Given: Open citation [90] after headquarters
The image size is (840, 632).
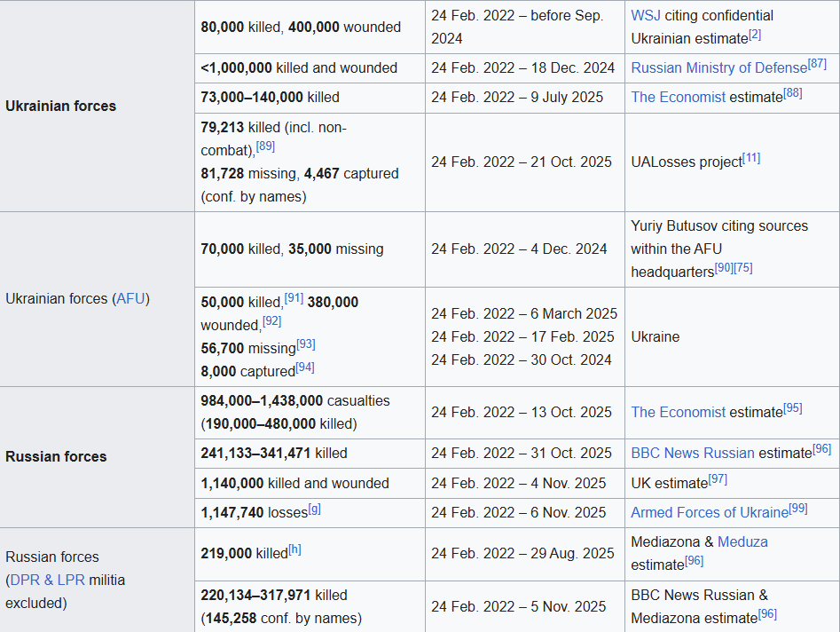Looking at the screenshot, I should point(724,268).
